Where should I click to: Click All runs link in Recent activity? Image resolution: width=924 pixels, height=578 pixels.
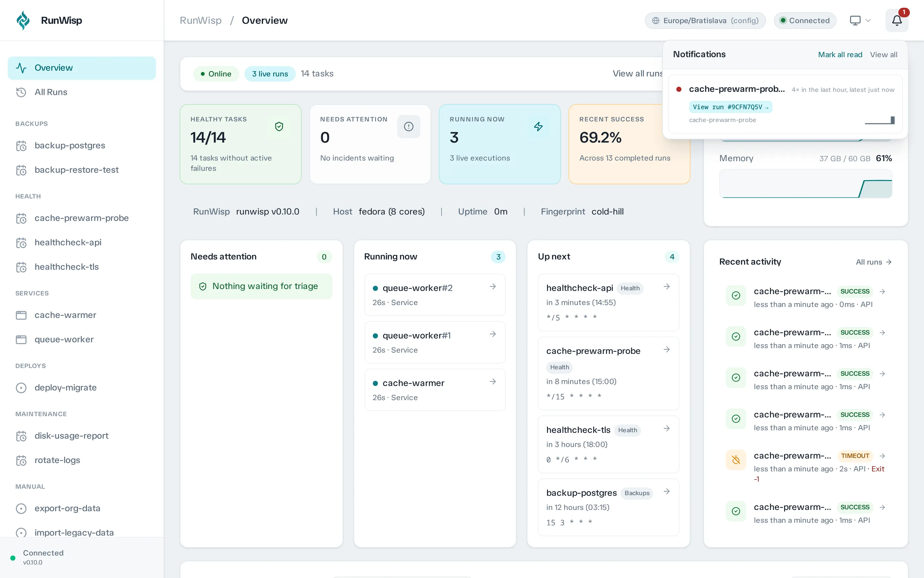tap(874, 262)
